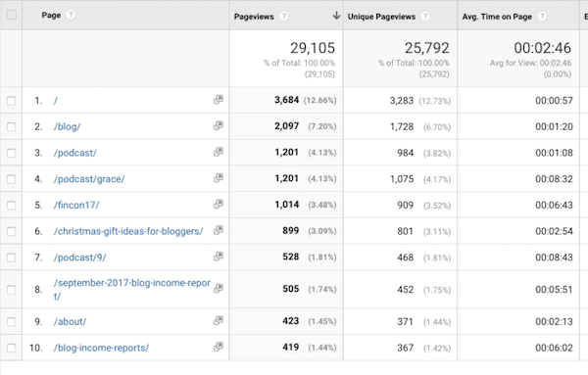Select pageviews value 3,684
Image resolution: width=588 pixels, height=375 pixels.
point(286,100)
